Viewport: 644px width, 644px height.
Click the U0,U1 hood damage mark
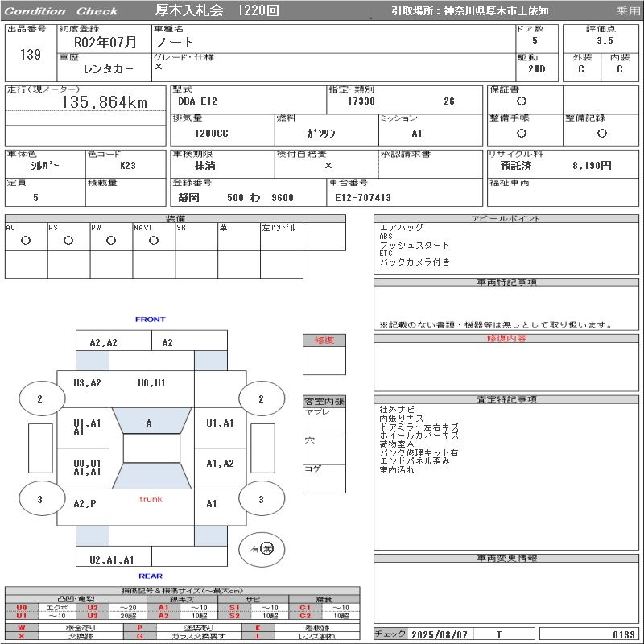point(151,383)
